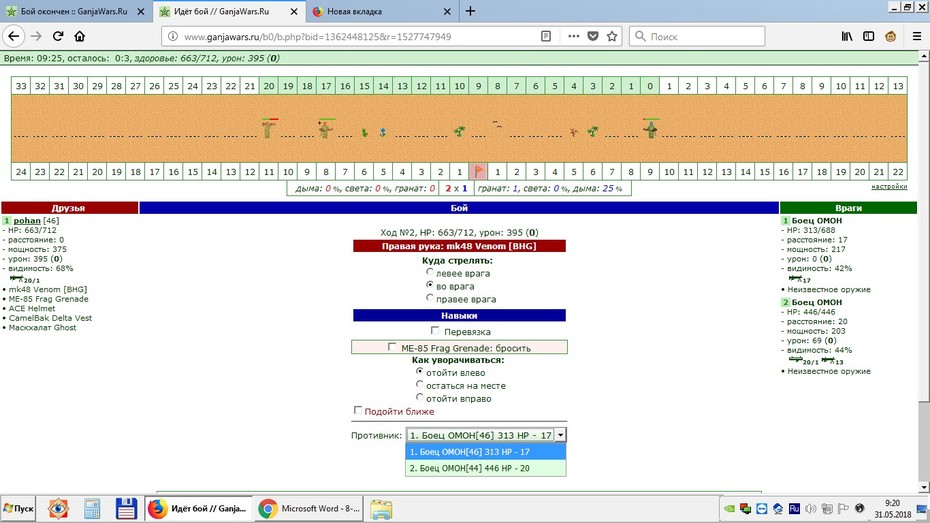Open the eye application icon in taskbar

[58, 509]
